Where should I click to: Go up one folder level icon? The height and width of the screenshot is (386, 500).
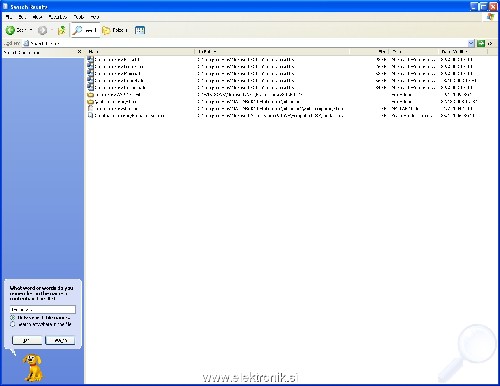tap(62, 30)
